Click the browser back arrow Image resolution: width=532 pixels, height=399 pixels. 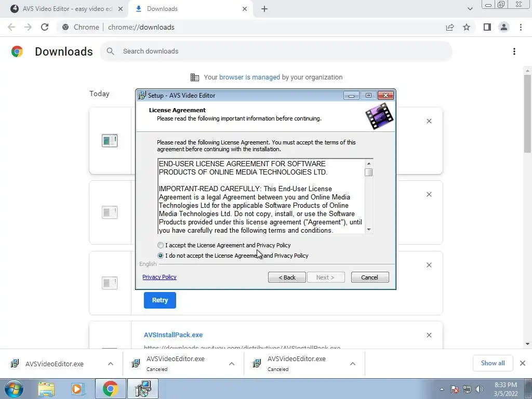[11, 27]
